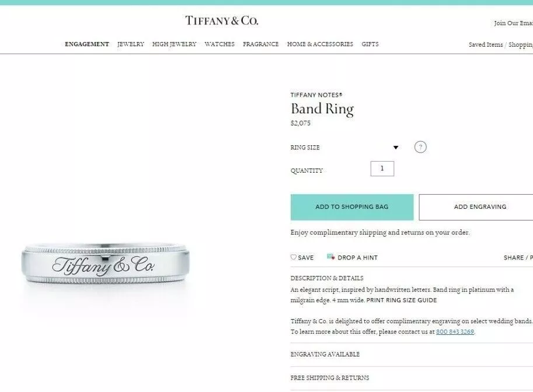Expand the Description & Details section
The image size is (533, 392).
tap(327, 278)
